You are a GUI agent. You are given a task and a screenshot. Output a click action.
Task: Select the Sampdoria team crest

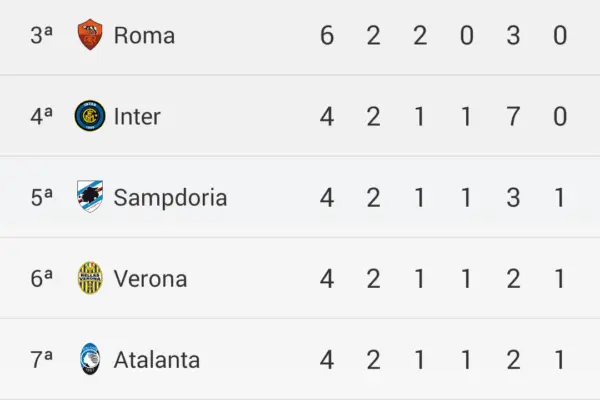pyautogui.click(x=90, y=197)
